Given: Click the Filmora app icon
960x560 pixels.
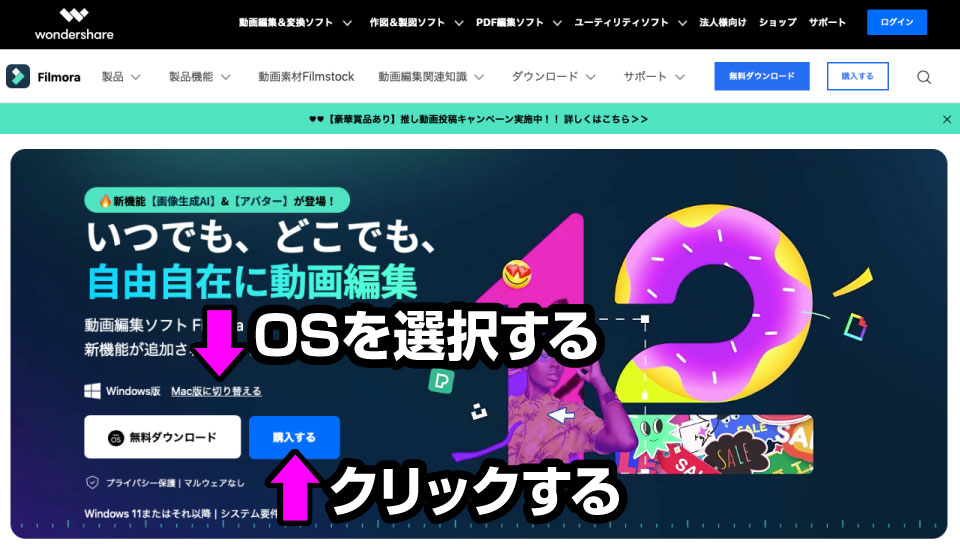Looking at the screenshot, I should (18, 77).
